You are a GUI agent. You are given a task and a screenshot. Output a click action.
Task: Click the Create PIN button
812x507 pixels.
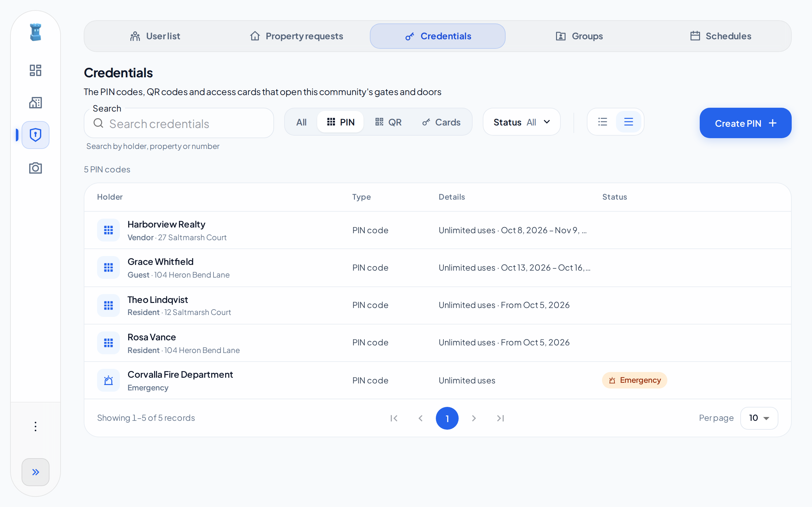tap(746, 123)
